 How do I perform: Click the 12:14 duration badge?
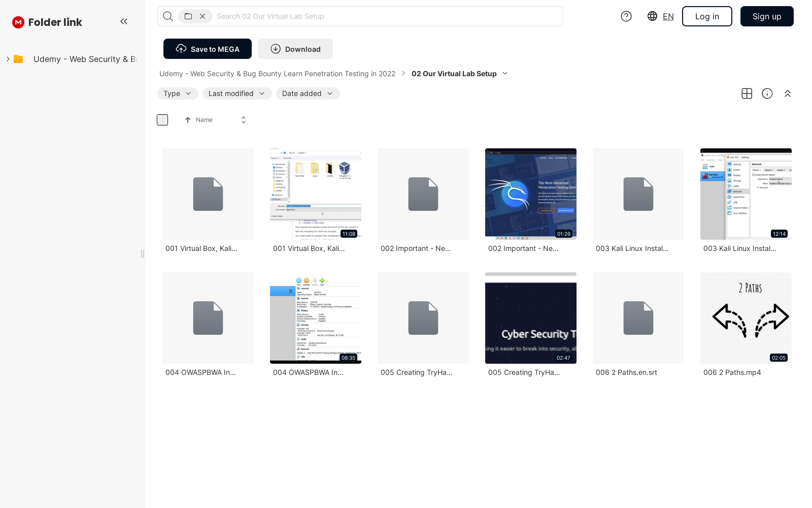(779, 234)
